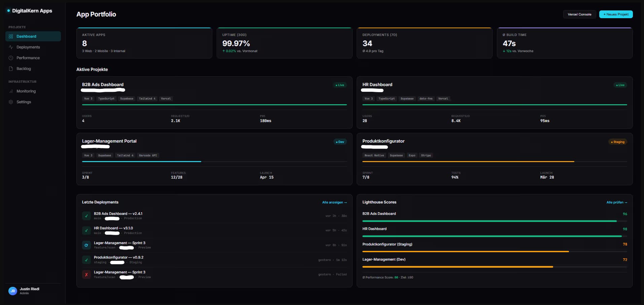Screen dimensions: 644x305
Task: Open the Settings gear in the sidebar
Action: coord(10,102)
